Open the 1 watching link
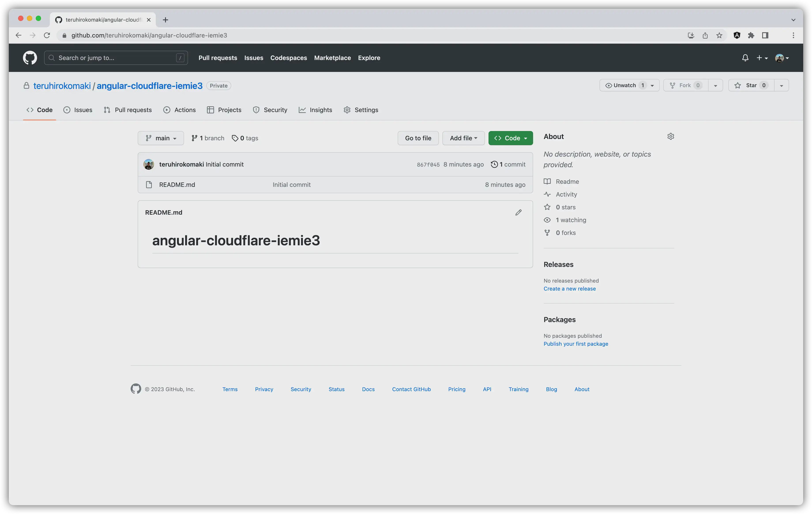The image size is (812, 514). pos(565,220)
